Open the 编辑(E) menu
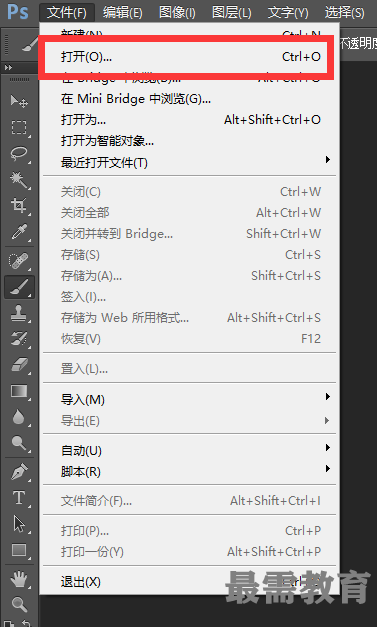377x627 pixels. (x=122, y=12)
